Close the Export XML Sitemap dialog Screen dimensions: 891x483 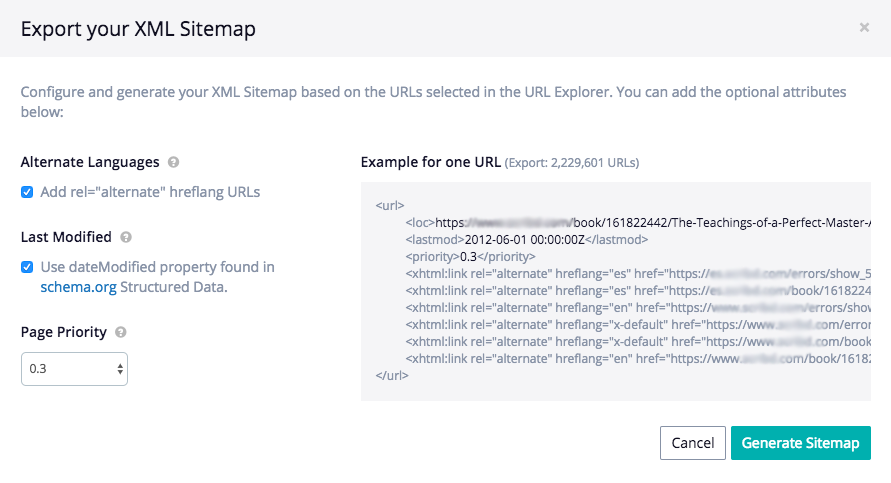[864, 28]
